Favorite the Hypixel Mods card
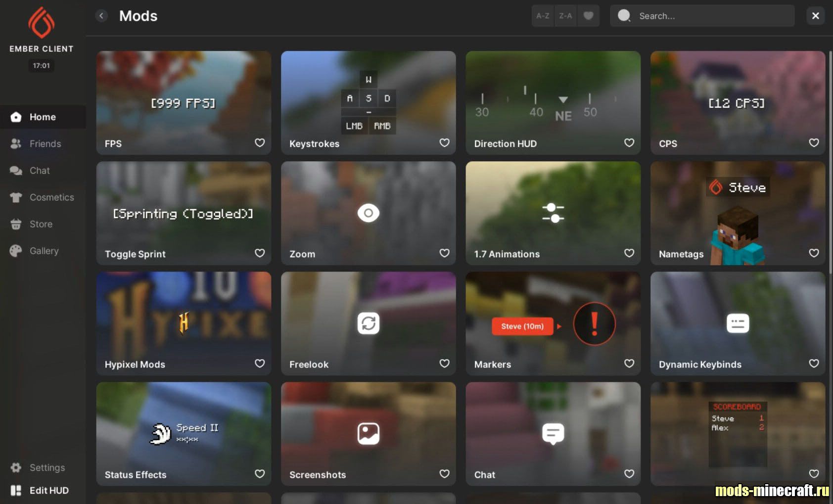833x504 pixels. pos(260,364)
